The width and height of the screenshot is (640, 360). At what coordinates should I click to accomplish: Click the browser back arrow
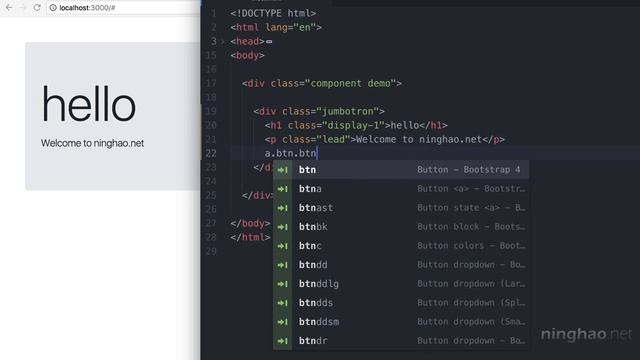[x=9, y=7]
